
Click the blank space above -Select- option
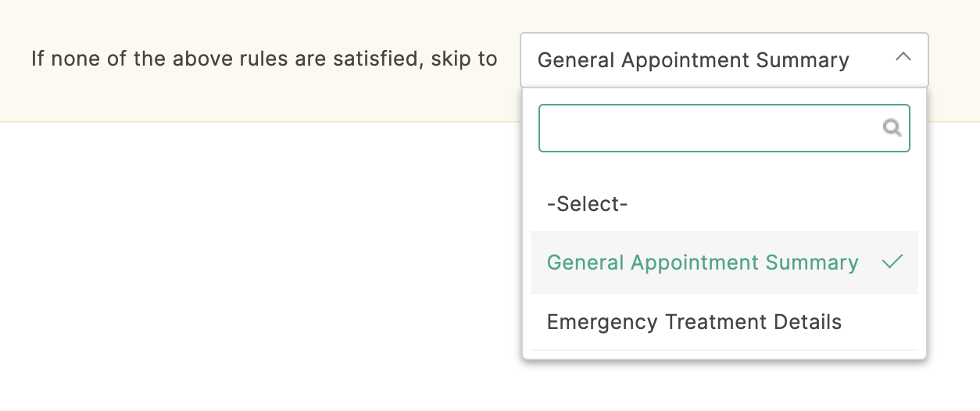(x=724, y=166)
